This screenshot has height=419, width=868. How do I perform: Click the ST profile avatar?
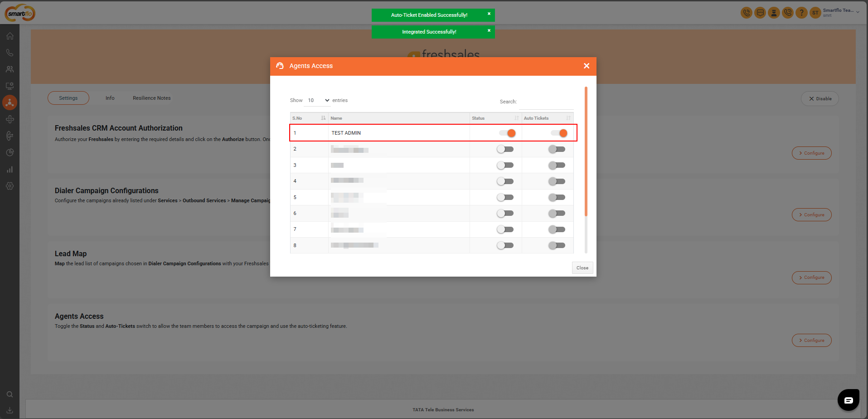pyautogui.click(x=815, y=13)
